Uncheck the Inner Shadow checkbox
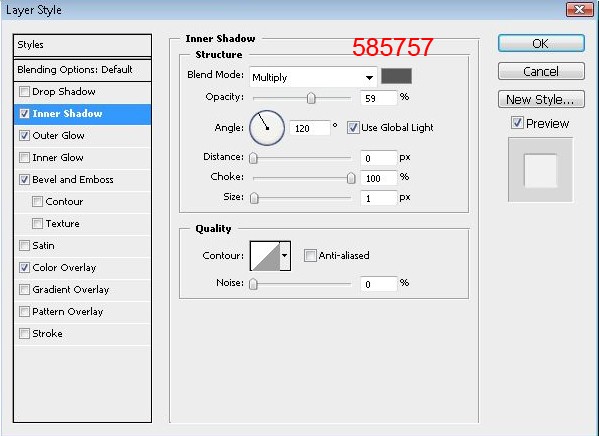The image size is (599, 436). pyautogui.click(x=24, y=114)
